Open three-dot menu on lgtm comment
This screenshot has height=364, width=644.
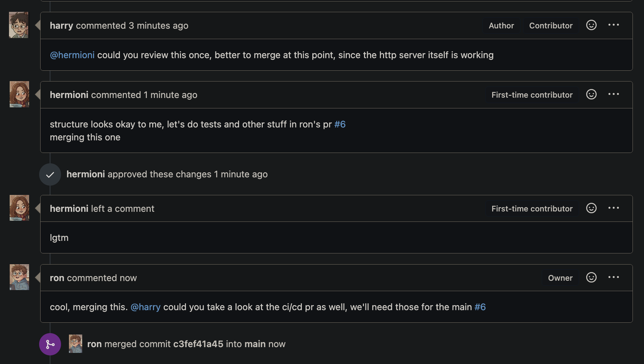point(613,208)
